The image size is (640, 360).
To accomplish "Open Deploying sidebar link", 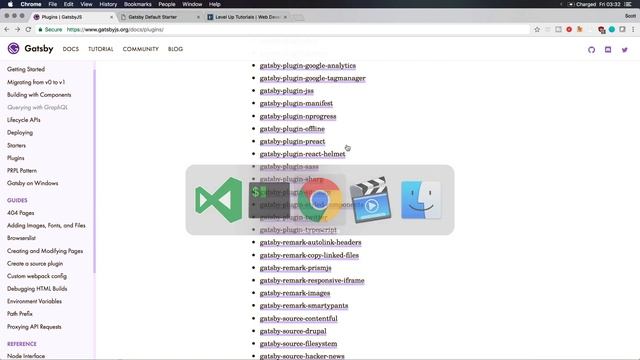I will [20, 133].
